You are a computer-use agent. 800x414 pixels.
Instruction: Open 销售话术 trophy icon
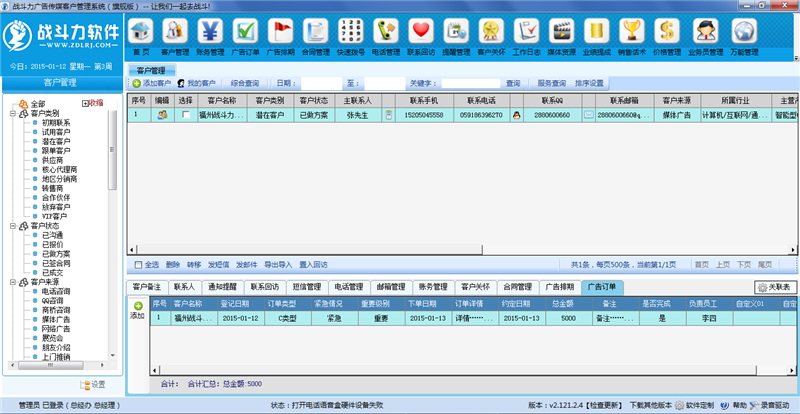tap(632, 31)
